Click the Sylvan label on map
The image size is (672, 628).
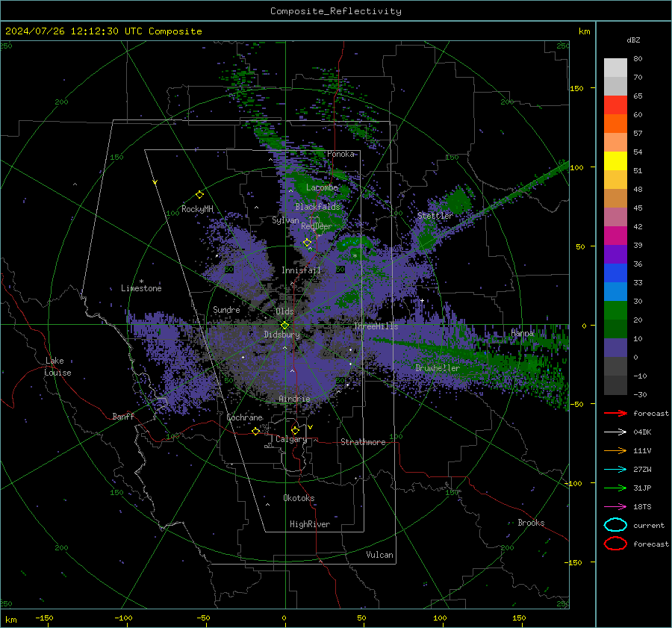[x=285, y=220]
